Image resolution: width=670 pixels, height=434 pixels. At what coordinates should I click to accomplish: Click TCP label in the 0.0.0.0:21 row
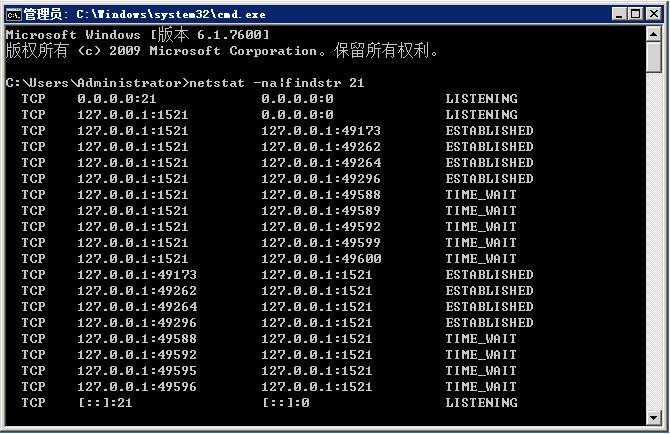click(x=33, y=99)
